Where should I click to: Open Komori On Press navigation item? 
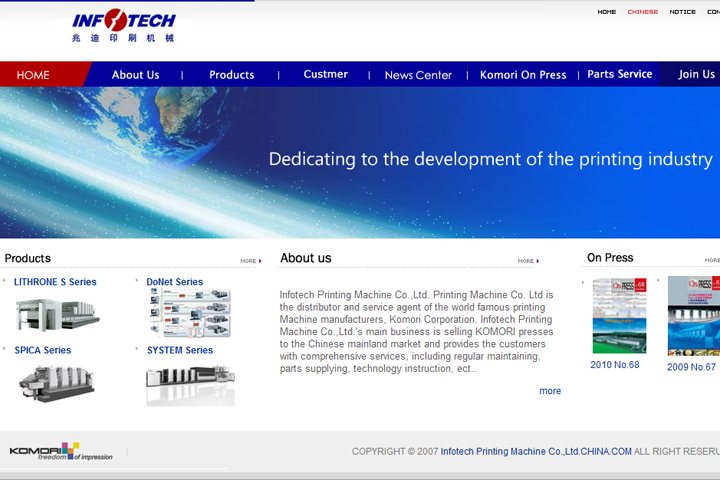(x=523, y=75)
